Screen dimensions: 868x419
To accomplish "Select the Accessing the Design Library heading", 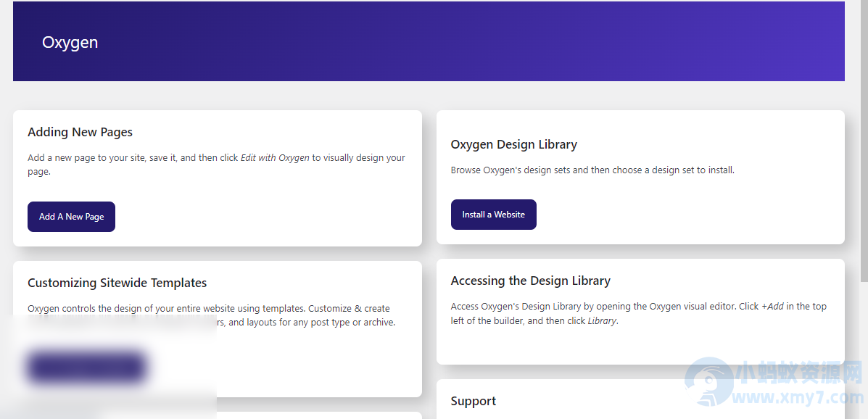I will (x=530, y=280).
